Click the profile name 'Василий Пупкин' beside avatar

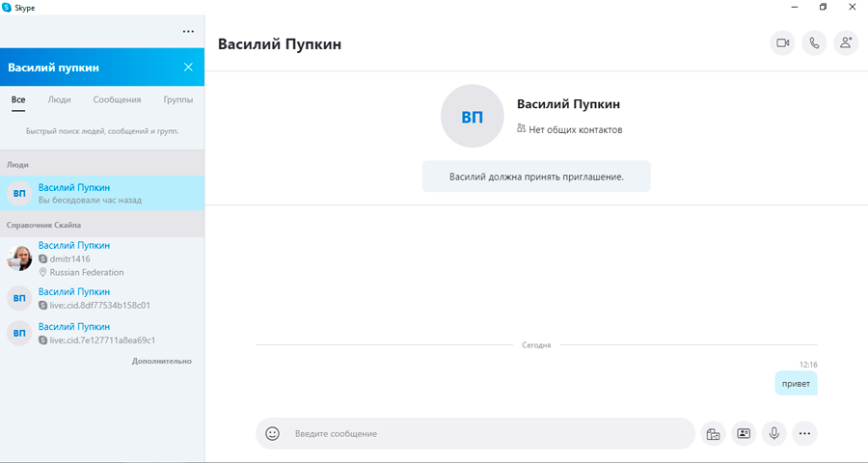pyautogui.click(x=568, y=104)
